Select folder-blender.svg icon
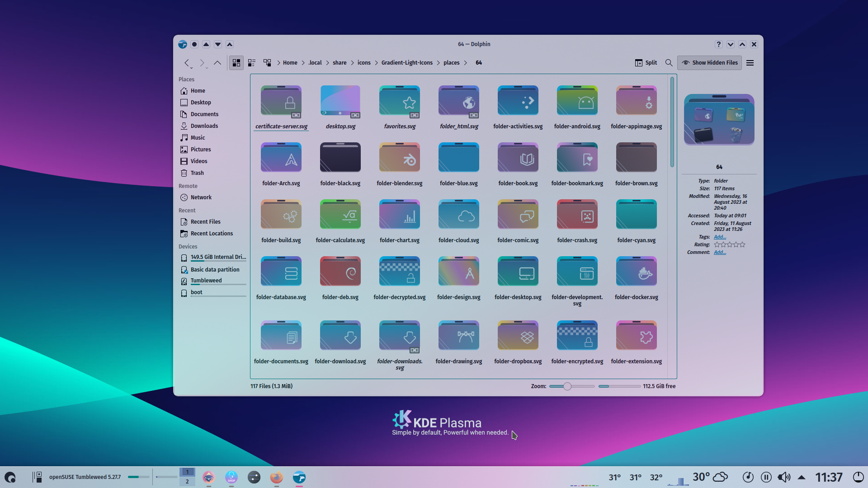 [400, 158]
